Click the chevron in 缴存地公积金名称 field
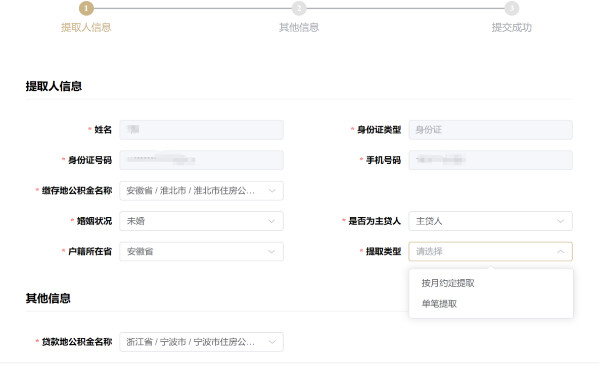600x368 pixels. [272, 191]
